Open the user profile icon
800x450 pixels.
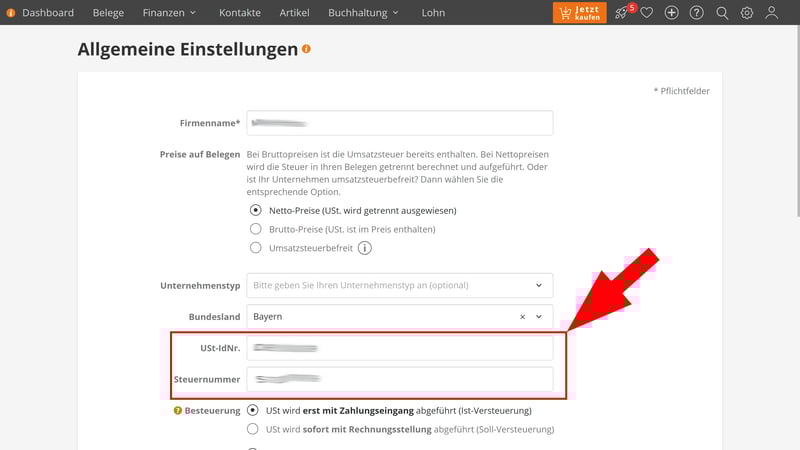click(x=772, y=13)
